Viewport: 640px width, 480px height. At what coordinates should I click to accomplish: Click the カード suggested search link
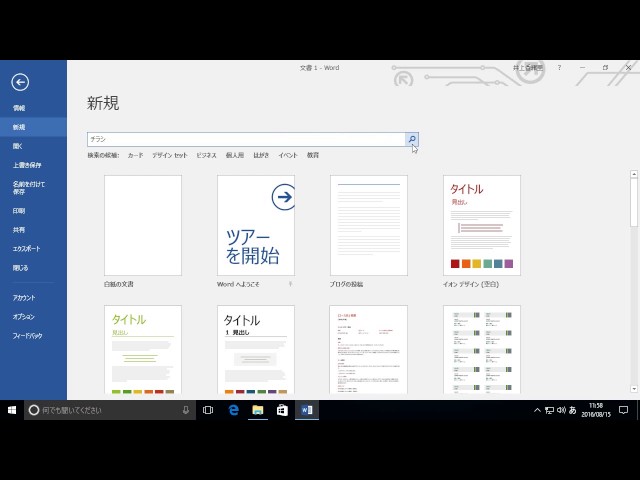pos(135,155)
